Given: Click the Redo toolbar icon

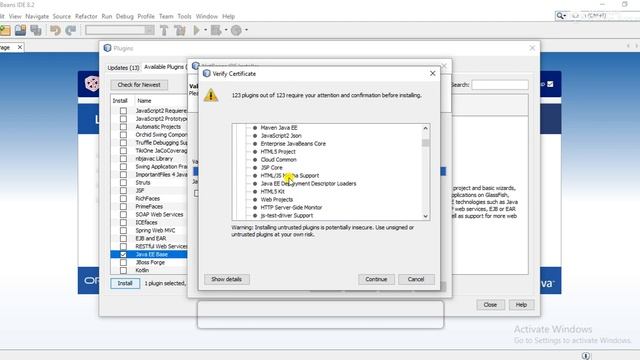Looking at the screenshot, I should click(x=71, y=30).
